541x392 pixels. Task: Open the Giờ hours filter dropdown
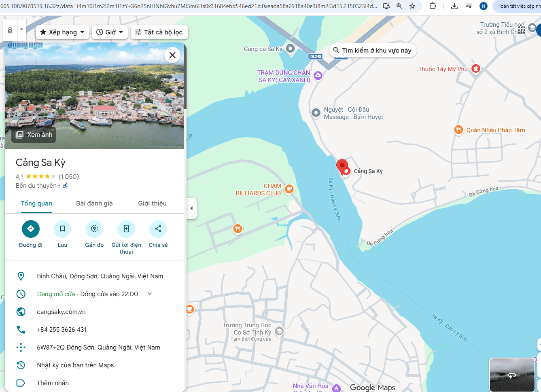110,32
